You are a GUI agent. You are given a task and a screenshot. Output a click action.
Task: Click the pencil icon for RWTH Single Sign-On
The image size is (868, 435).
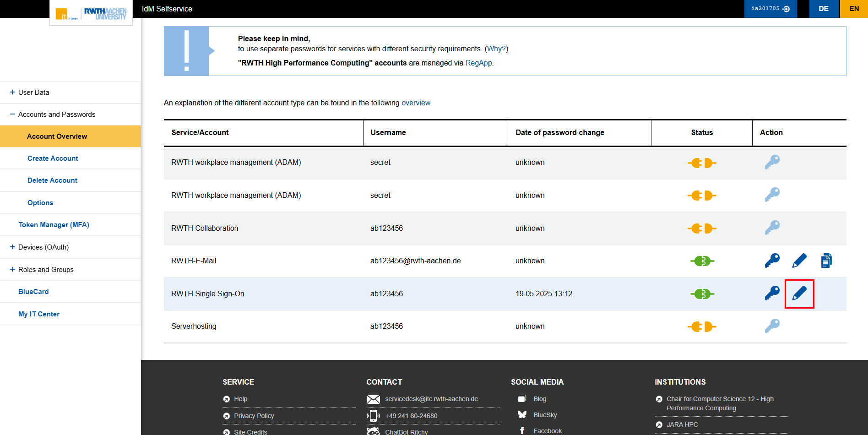(x=799, y=294)
